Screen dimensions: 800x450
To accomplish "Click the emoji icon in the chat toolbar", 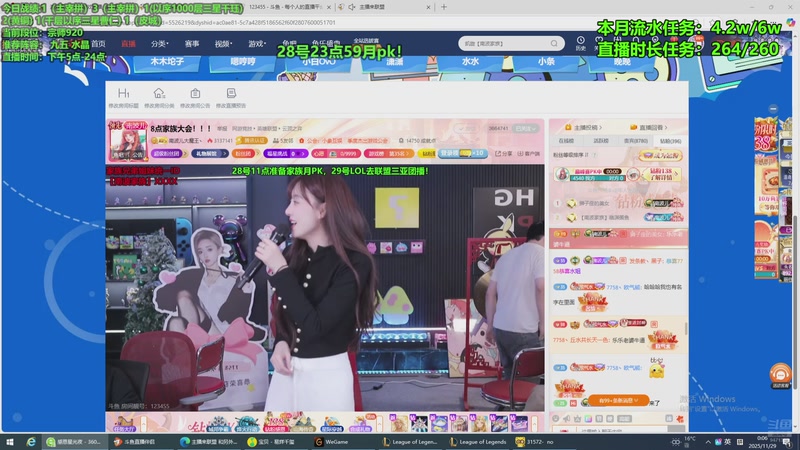I will pyautogui.click(x=556, y=418).
